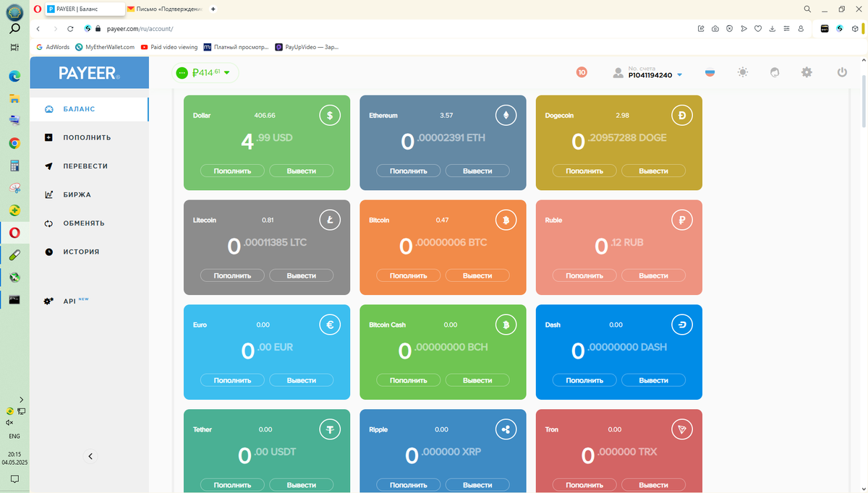Click the Bitcoin Cash card coin icon
This screenshot has width=868, height=493.
click(x=506, y=325)
